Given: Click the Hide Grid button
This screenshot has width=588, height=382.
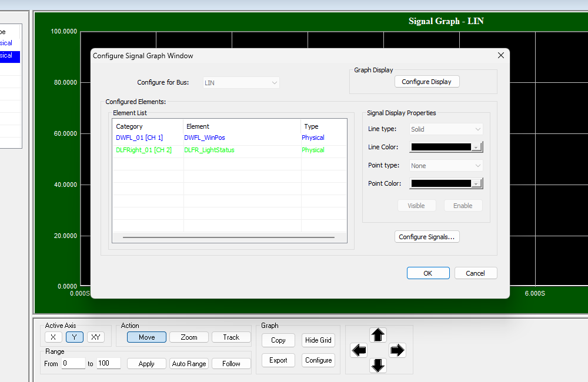Looking at the screenshot, I should (x=318, y=340).
